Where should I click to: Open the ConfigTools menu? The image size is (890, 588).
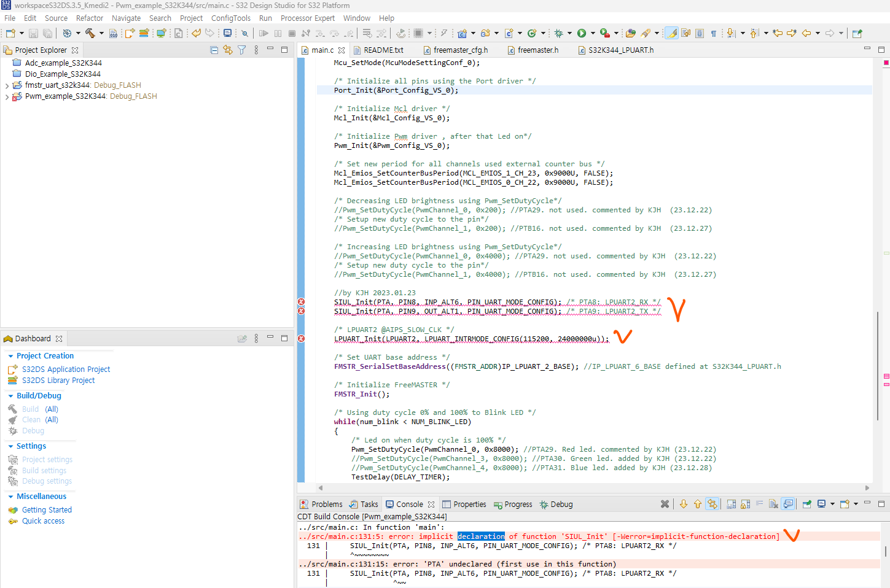230,18
